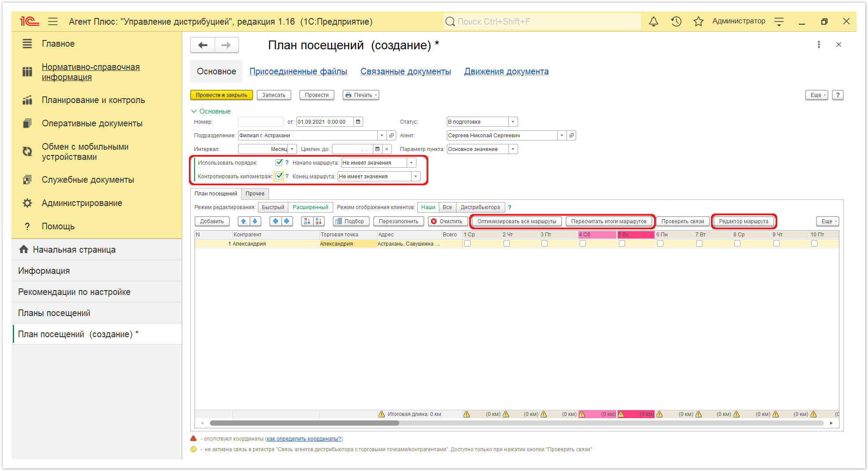868x471 pixels.
Task: Open Подразделение record with the open icon
Action: tap(391, 136)
